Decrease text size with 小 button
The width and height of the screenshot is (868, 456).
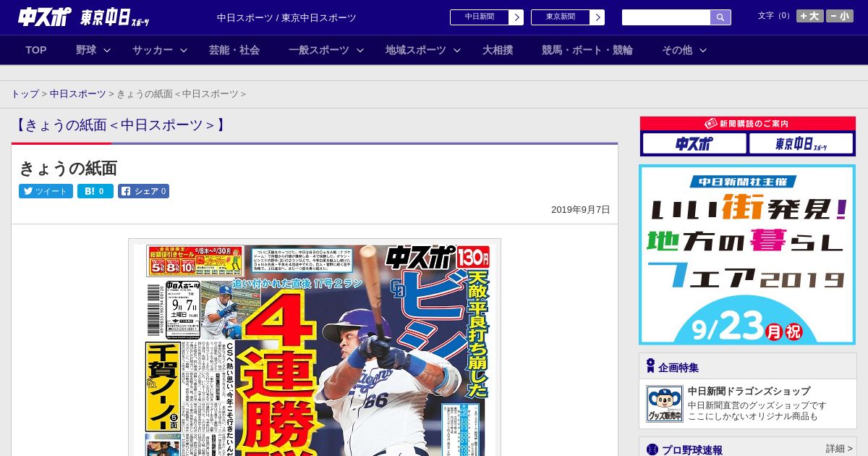coord(840,16)
